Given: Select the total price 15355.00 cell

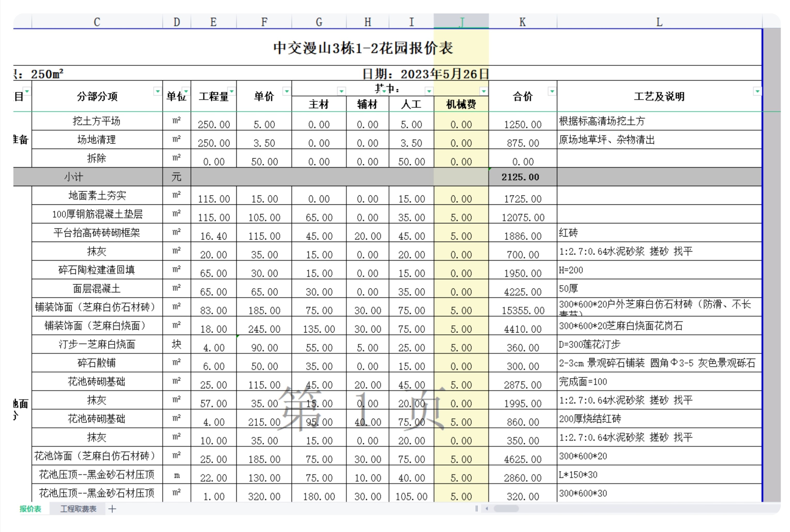Looking at the screenshot, I should click(523, 307).
